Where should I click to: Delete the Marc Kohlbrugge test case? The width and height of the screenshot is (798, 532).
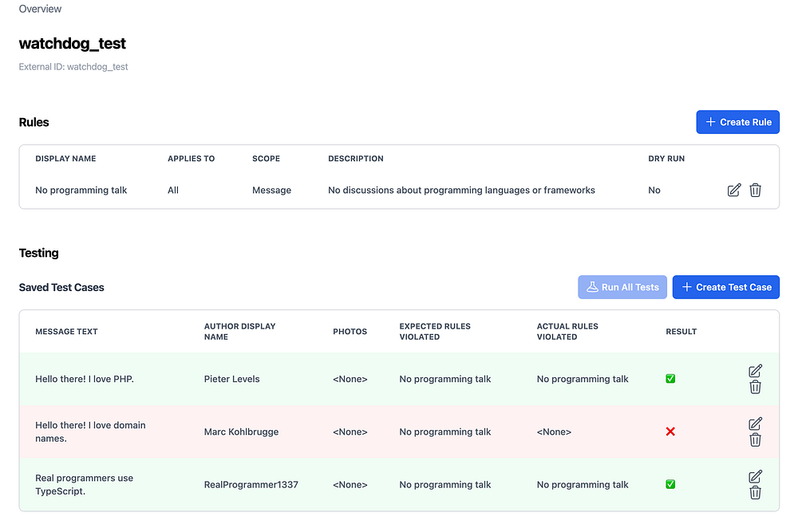(x=755, y=439)
